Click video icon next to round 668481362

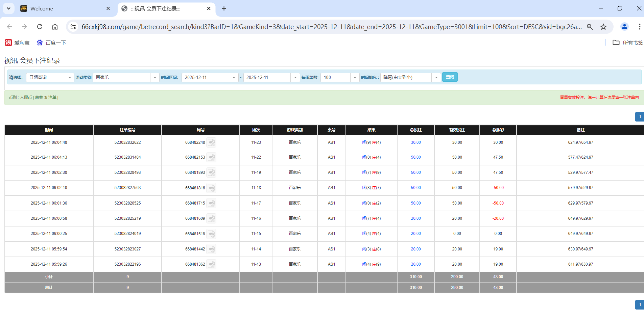(x=212, y=265)
